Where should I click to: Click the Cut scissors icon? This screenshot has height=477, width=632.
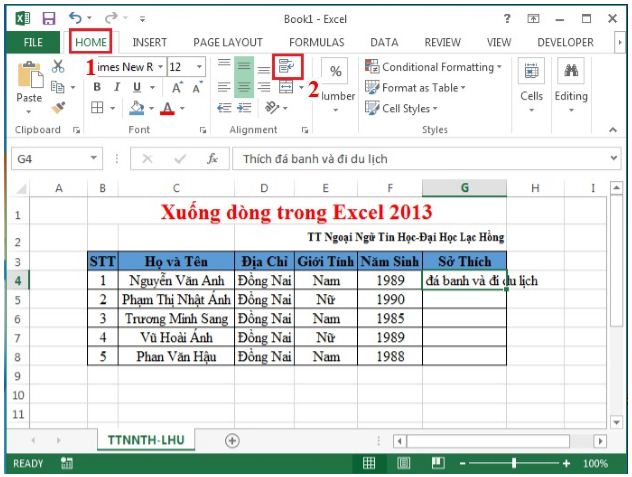point(57,67)
